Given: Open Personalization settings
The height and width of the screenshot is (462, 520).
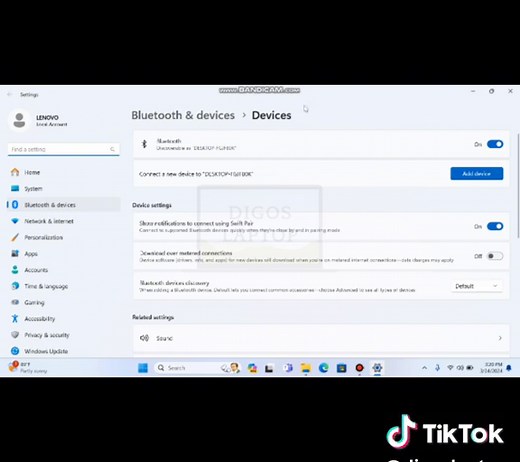Looking at the screenshot, I should pyautogui.click(x=63, y=237).
